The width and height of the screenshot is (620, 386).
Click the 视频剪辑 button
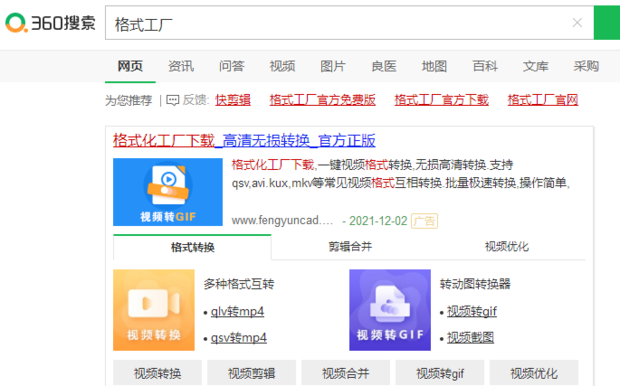251,373
